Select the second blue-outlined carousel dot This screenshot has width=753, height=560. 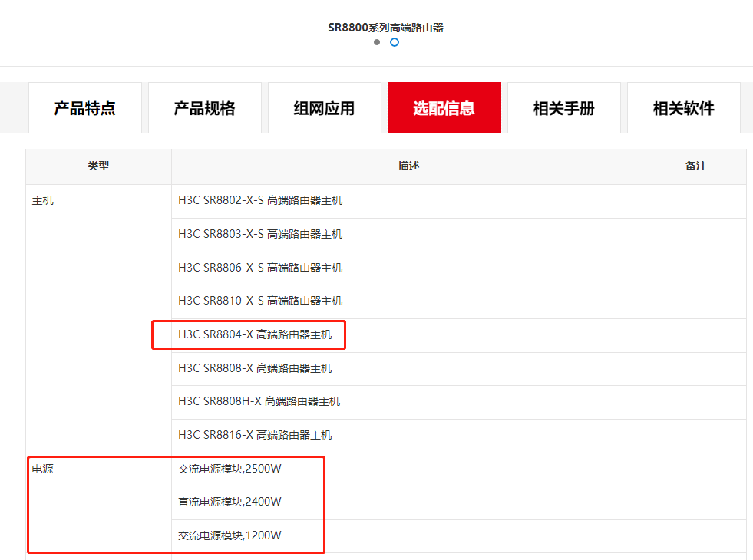point(395,42)
